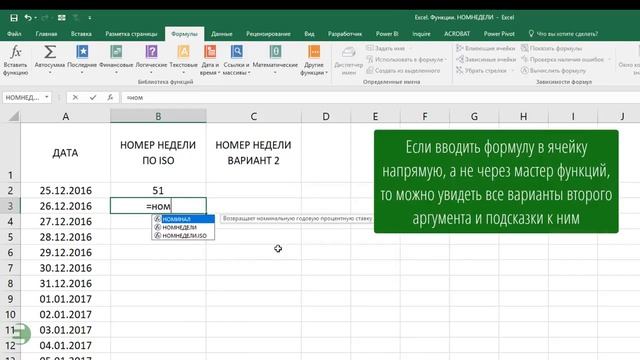The height and width of the screenshot is (360, 640).
Task: Click cell containing 25.12.2016
Action: coord(65,191)
